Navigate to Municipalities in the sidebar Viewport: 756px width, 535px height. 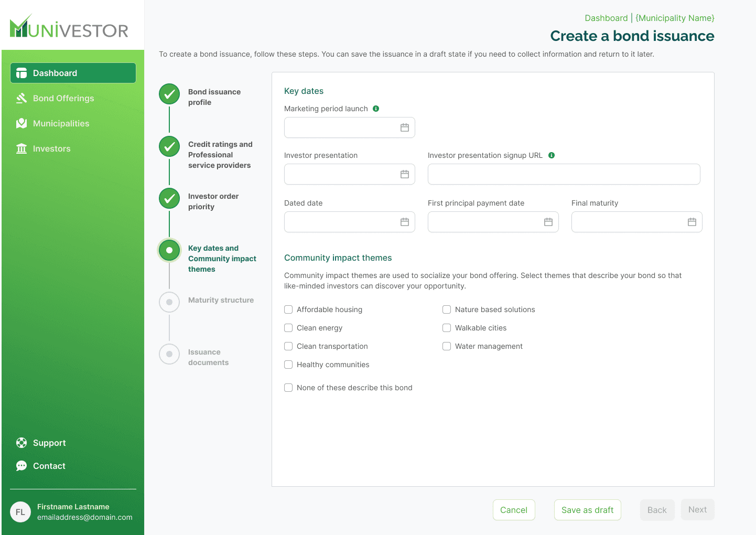click(x=61, y=123)
